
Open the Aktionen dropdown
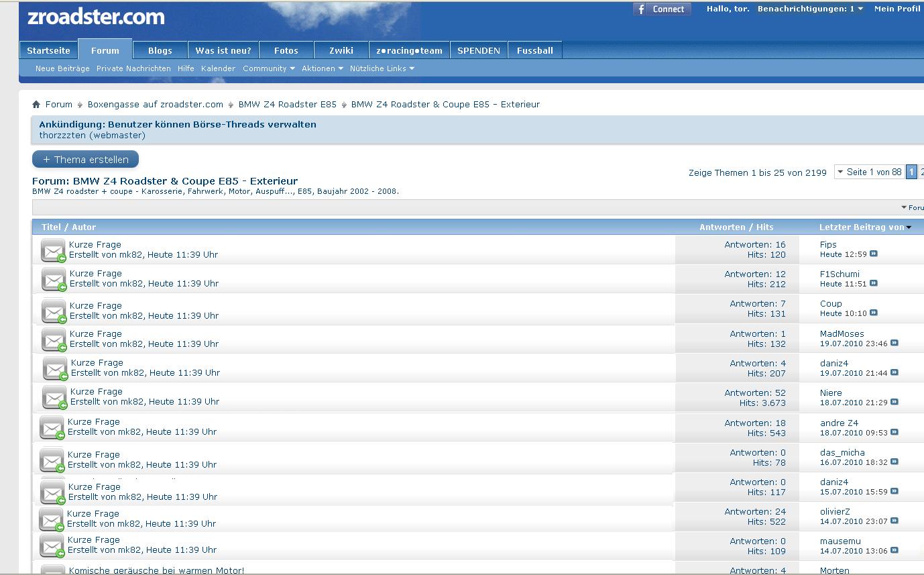(x=322, y=68)
